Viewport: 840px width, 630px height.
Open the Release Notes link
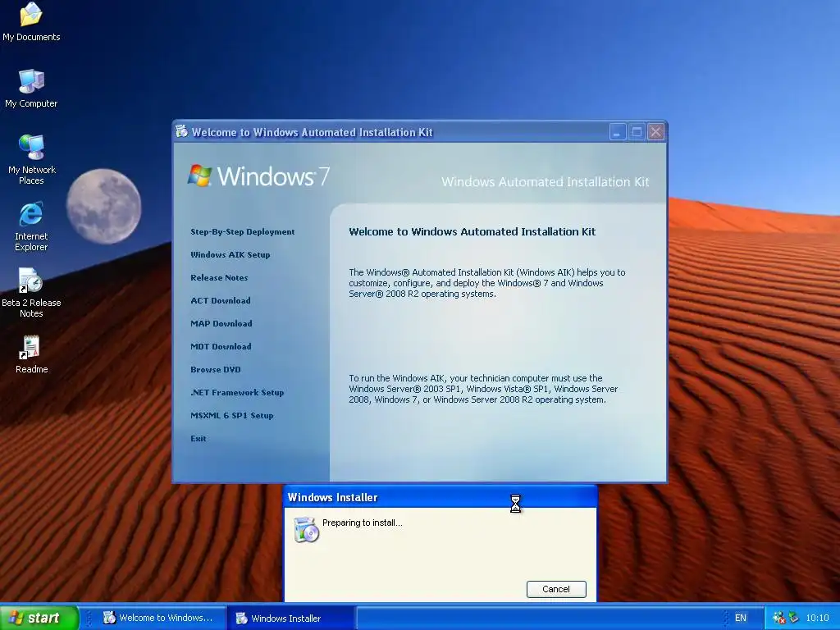219,278
